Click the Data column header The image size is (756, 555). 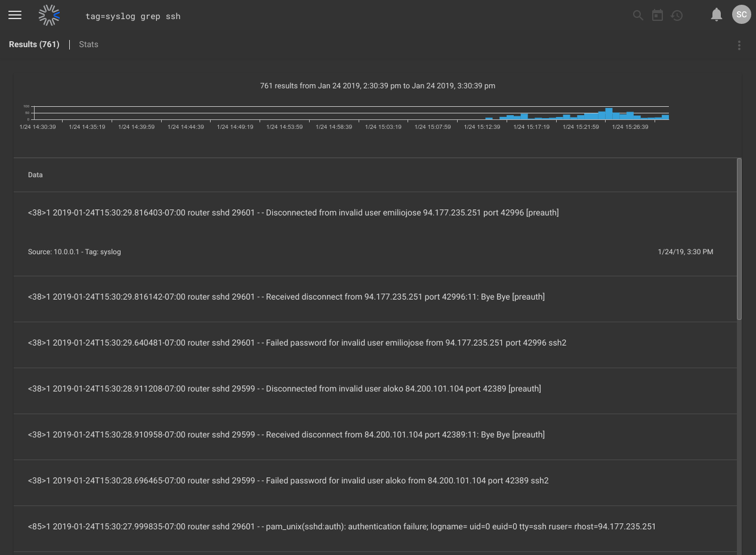(35, 175)
